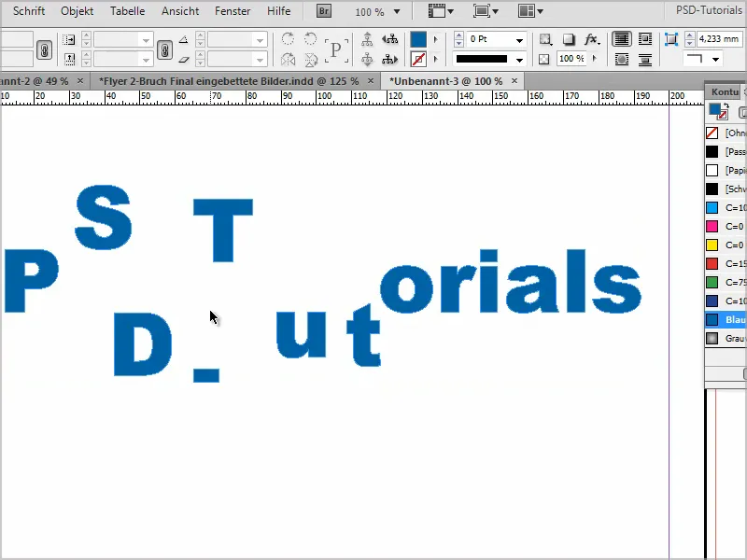The image size is (747, 560).
Task: Open the Objekt menu
Action: click(x=78, y=11)
